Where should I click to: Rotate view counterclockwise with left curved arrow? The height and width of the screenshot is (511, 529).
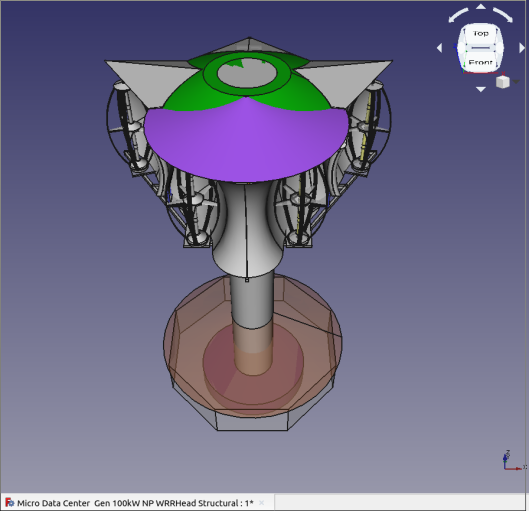458,16
